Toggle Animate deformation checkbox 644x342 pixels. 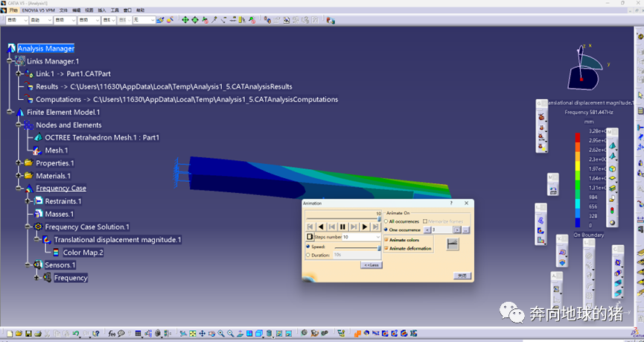point(386,248)
